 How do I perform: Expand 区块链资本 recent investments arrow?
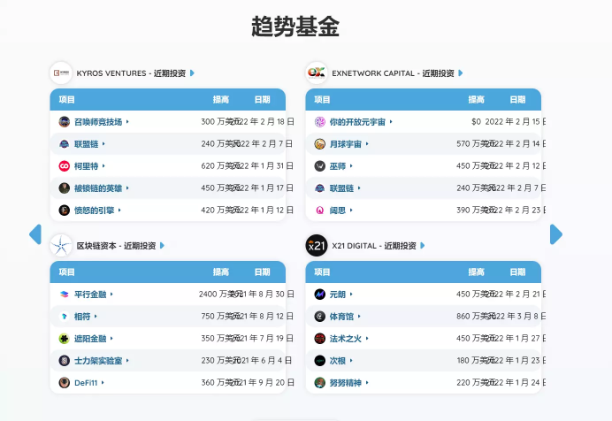pyautogui.click(x=162, y=245)
